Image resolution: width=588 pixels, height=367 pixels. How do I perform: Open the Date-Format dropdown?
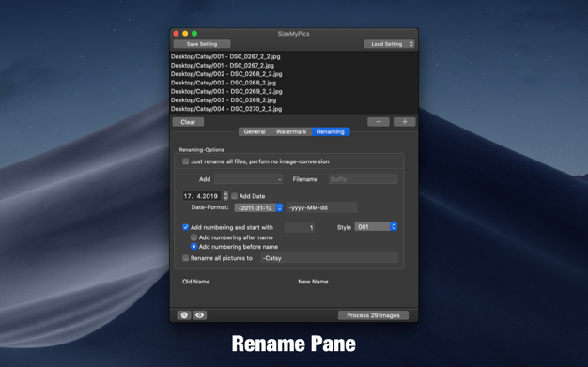click(x=258, y=207)
